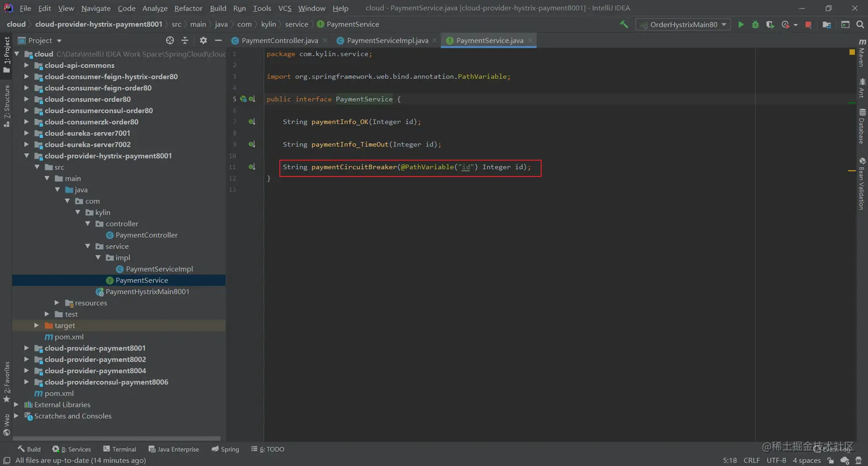Open Search Everywhere magnifier icon
868x466 pixels.
(860, 25)
